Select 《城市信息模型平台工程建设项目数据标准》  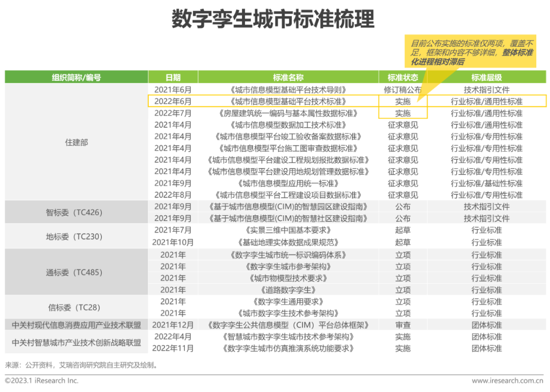(x=288, y=195)
